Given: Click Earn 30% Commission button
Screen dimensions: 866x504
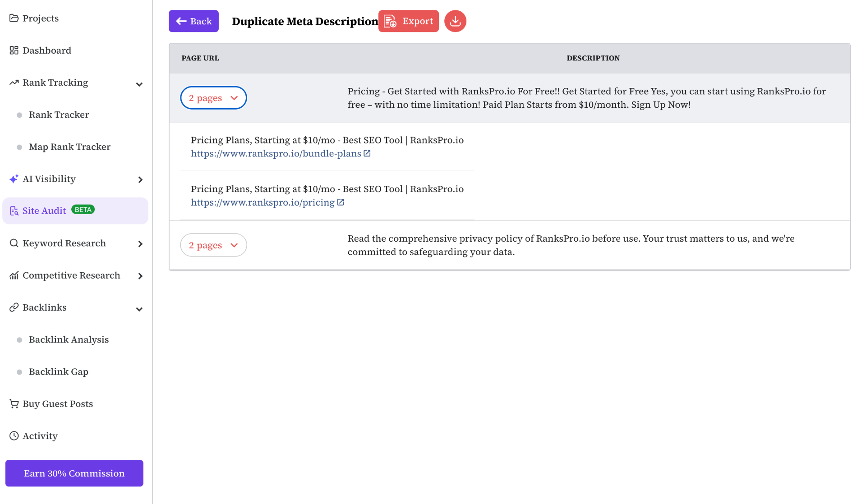Looking at the screenshot, I should (74, 473).
